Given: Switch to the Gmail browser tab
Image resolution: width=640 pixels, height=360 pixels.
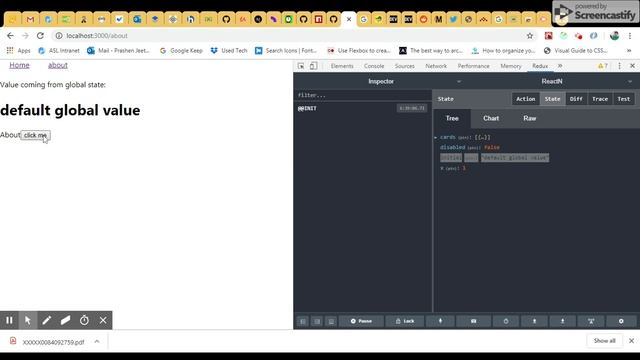Looking at the screenshot, I should pos(30,19).
